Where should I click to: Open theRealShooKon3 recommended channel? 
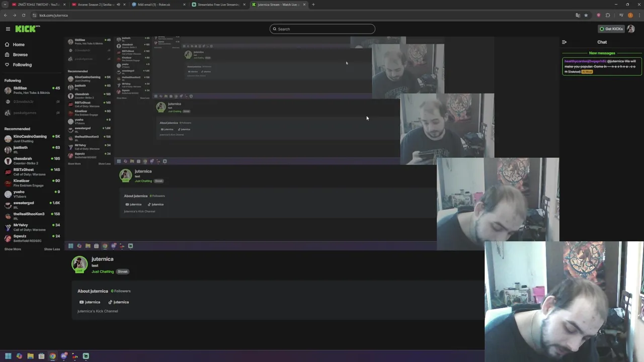coord(32,216)
